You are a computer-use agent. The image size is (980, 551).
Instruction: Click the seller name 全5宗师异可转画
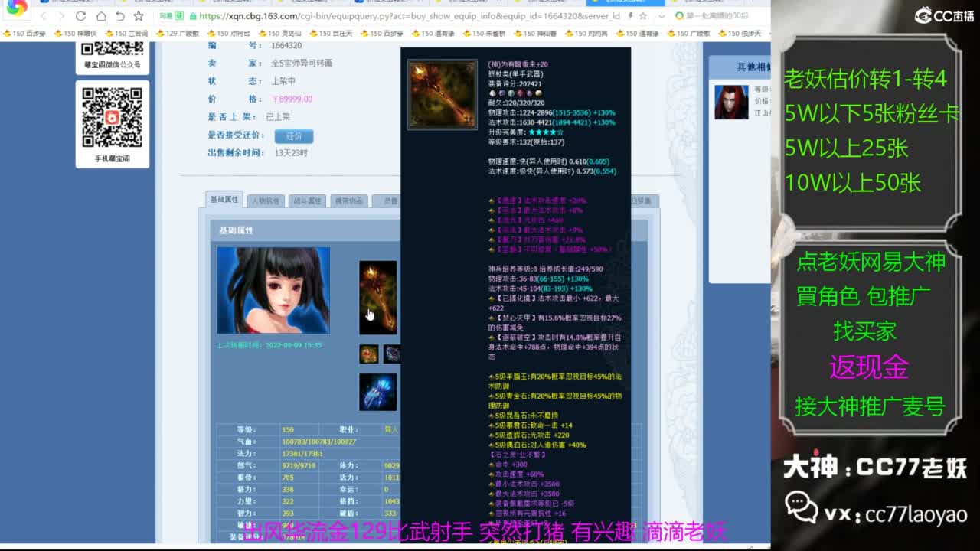pyautogui.click(x=302, y=64)
